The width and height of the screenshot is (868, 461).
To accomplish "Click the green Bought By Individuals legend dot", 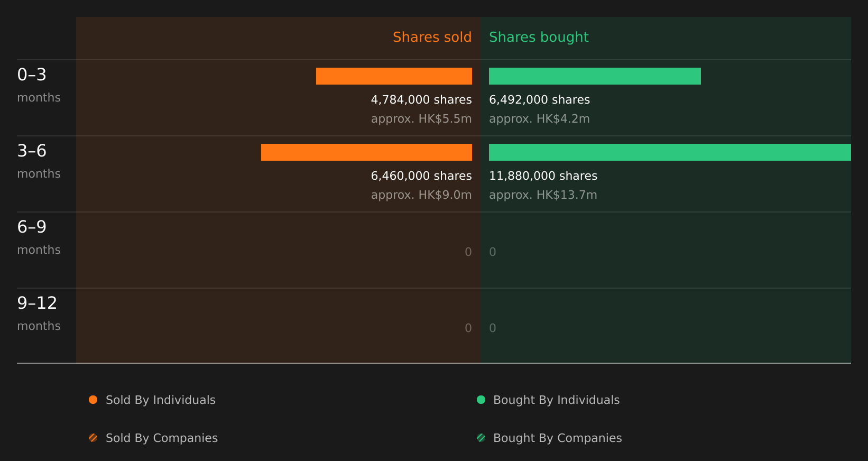I will click(x=481, y=400).
